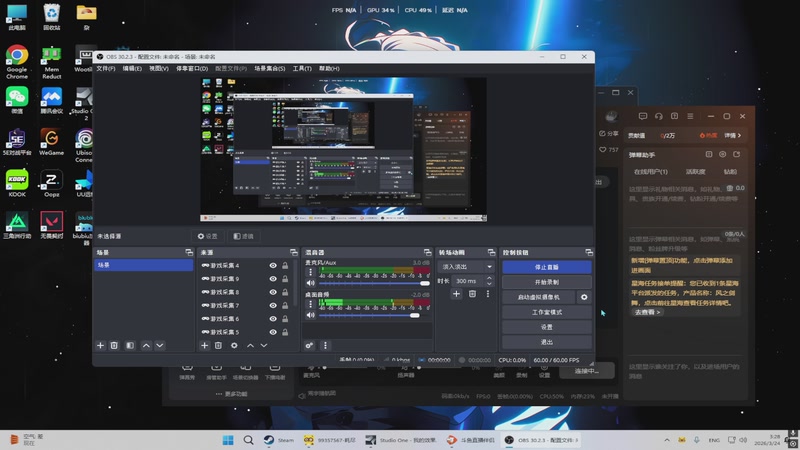Open the 文件(F) menu in OBS
800x450 pixels.
pos(106,68)
